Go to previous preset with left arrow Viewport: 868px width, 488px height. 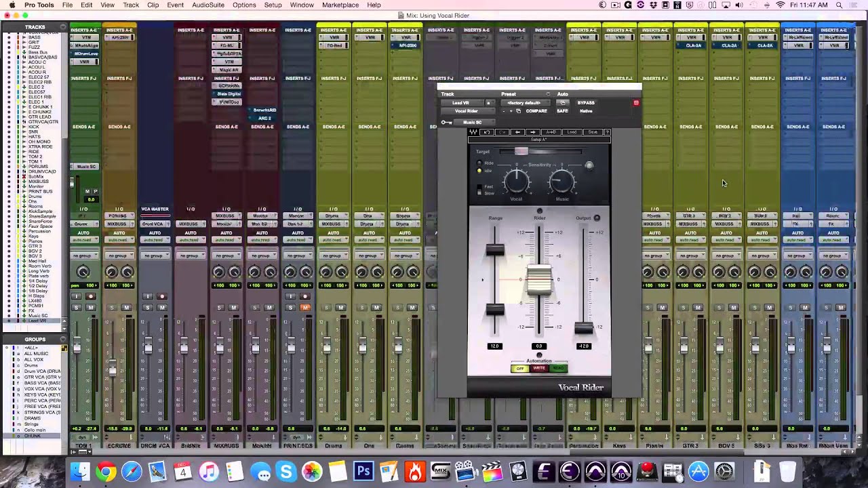click(x=517, y=132)
